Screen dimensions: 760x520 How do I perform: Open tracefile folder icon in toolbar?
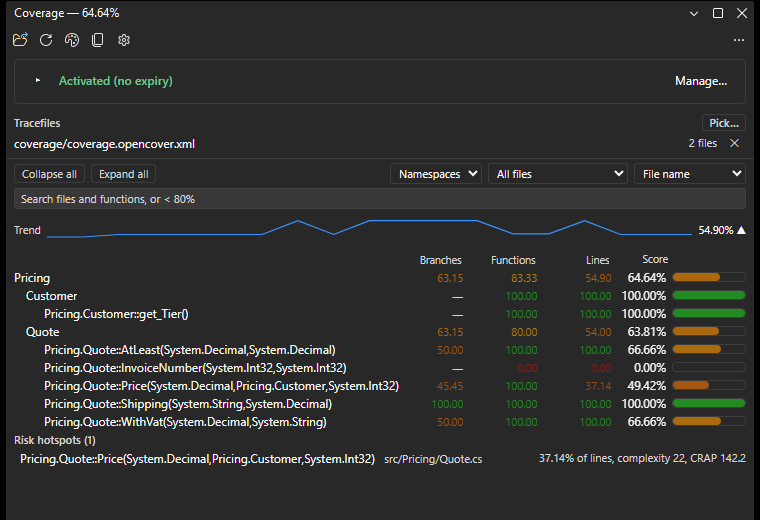click(x=20, y=40)
